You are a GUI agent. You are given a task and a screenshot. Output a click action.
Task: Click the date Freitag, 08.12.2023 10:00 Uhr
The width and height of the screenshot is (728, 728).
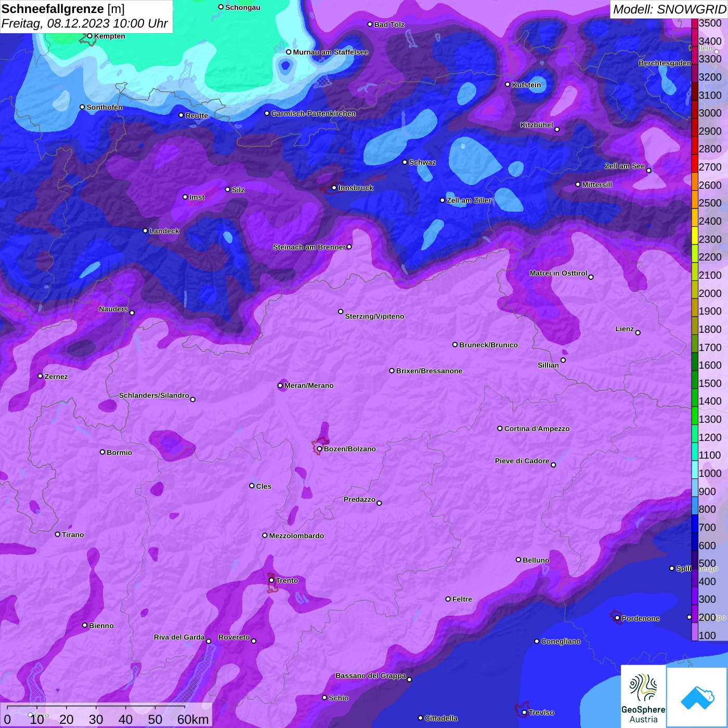click(x=85, y=23)
